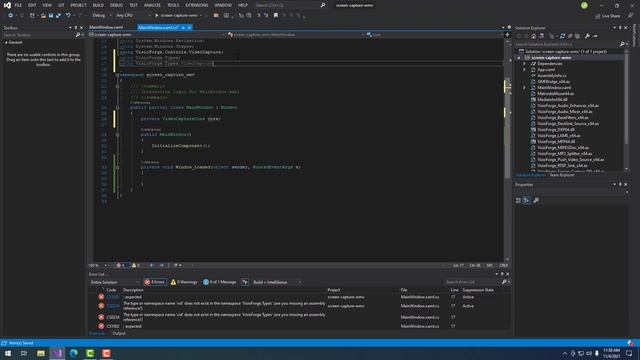The image size is (640, 360).
Task: Open the EXTENSIONS menu
Action: point(197,5)
